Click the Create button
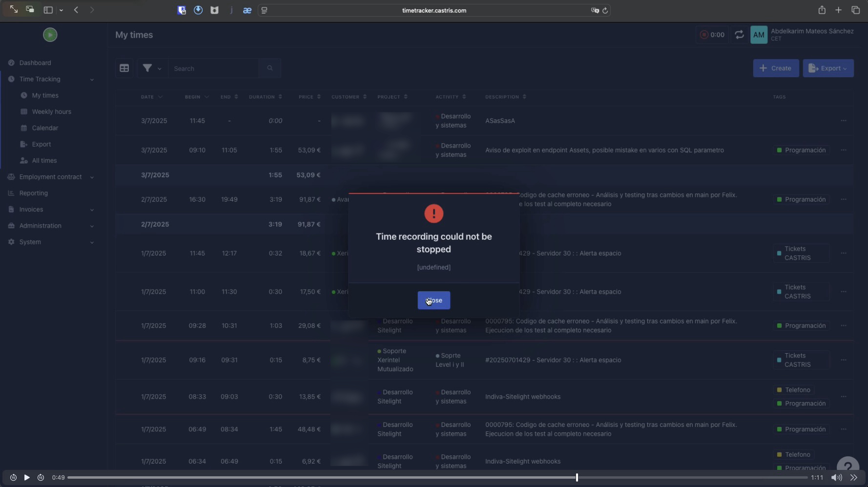The image size is (868, 487). point(776,68)
